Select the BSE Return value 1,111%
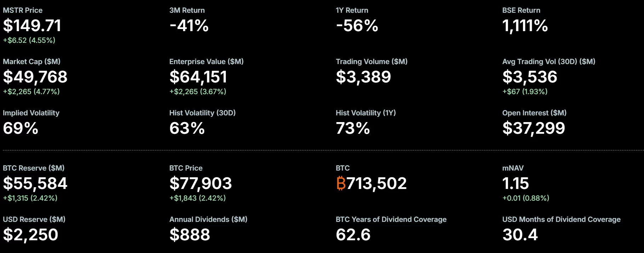 pyautogui.click(x=525, y=25)
